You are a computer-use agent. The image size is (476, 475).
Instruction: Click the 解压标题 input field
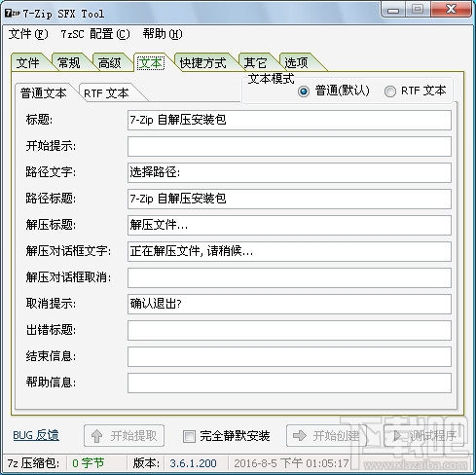click(x=289, y=225)
